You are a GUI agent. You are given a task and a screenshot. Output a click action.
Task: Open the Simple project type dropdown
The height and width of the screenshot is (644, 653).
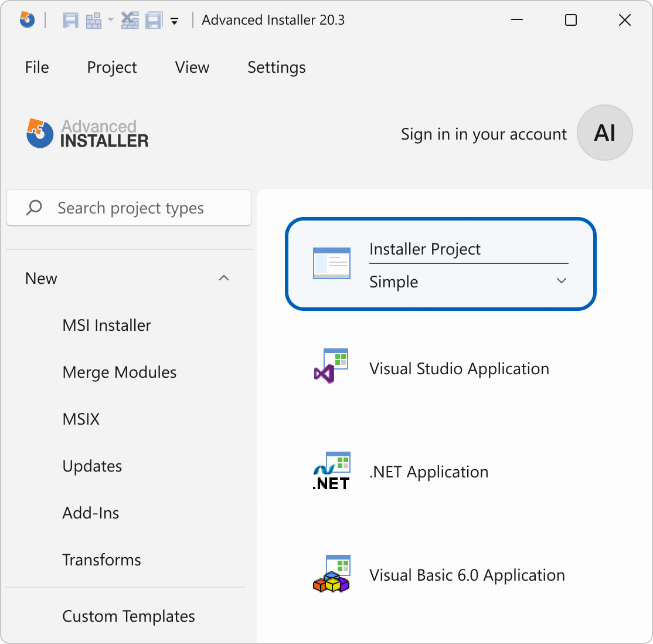(x=469, y=282)
